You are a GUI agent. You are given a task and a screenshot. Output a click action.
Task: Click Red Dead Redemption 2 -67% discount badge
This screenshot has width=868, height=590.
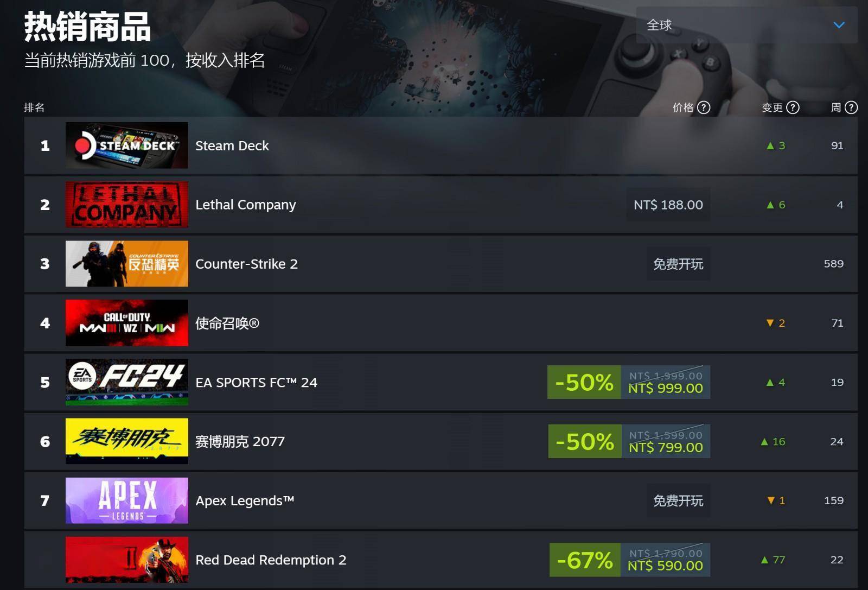(x=585, y=560)
